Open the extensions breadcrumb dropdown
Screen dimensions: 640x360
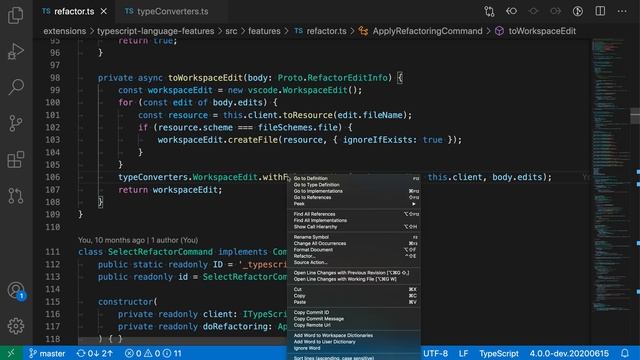(64, 31)
